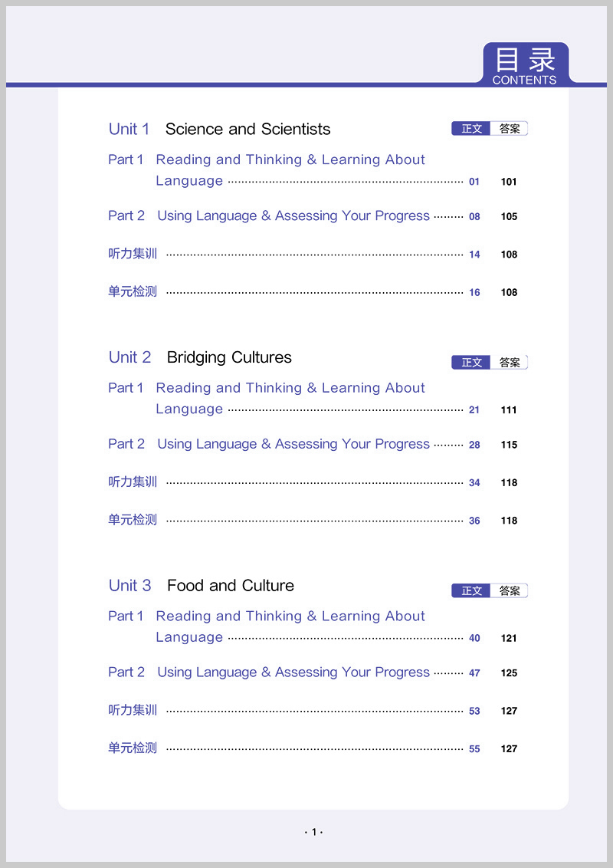This screenshot has width=613, height=868.
Task: Click answer page 118 in the Unit 2 单元检测 row
Action: (x=509, y=521)
